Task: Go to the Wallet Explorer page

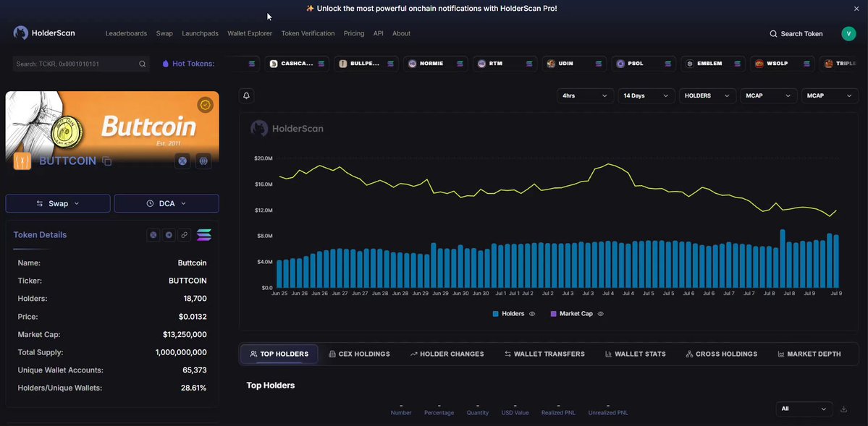Action: coord(250,34)
